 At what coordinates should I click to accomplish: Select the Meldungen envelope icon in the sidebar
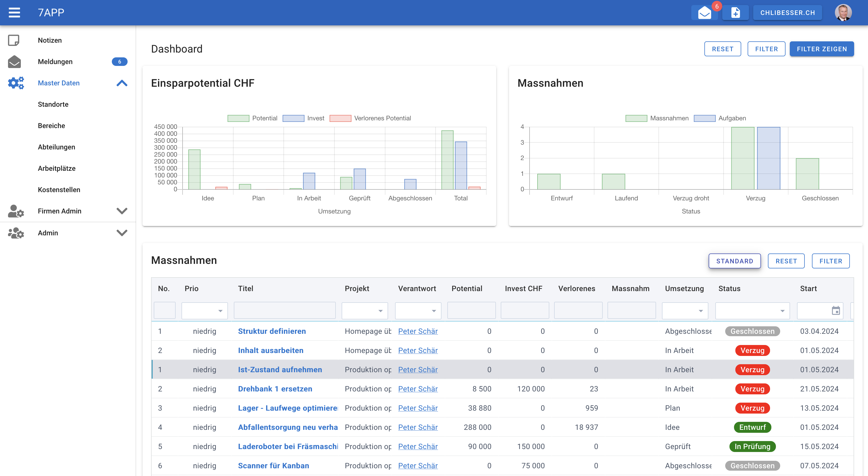[14, 62]
